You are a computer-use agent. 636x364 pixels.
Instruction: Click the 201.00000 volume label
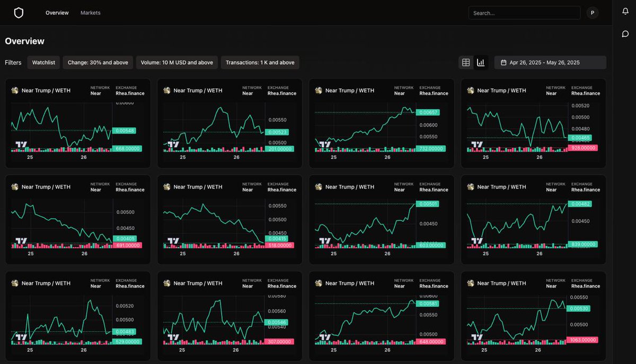click(x=280, y=149)
